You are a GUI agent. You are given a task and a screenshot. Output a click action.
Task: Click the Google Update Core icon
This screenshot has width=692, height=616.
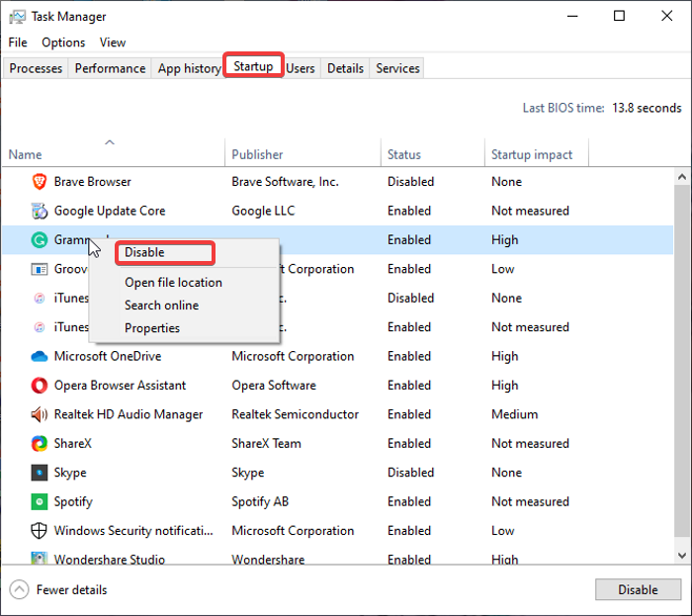[x=40, y=211]
